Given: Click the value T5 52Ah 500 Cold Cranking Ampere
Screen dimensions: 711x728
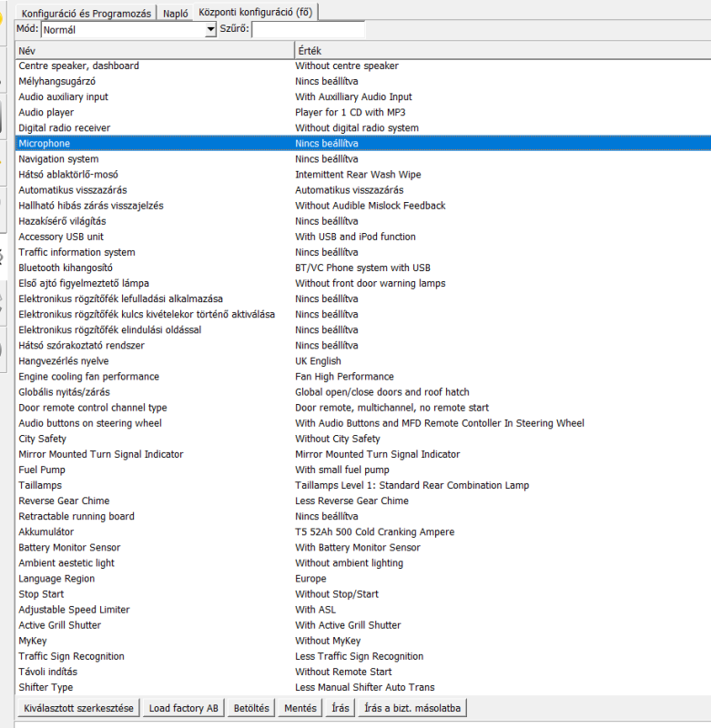Looking at the screenshot, I should (x=375, y=532).
